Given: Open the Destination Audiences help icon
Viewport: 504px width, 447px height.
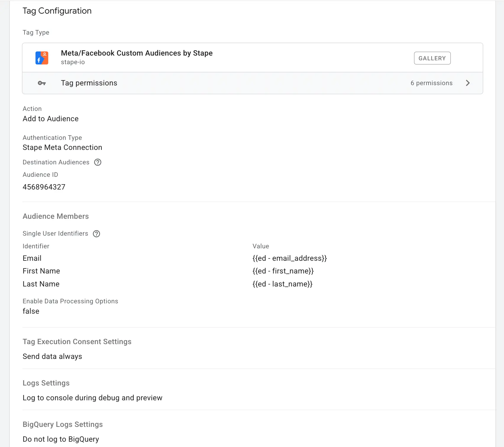Looking at the screenshot, I should click(98, 162).
